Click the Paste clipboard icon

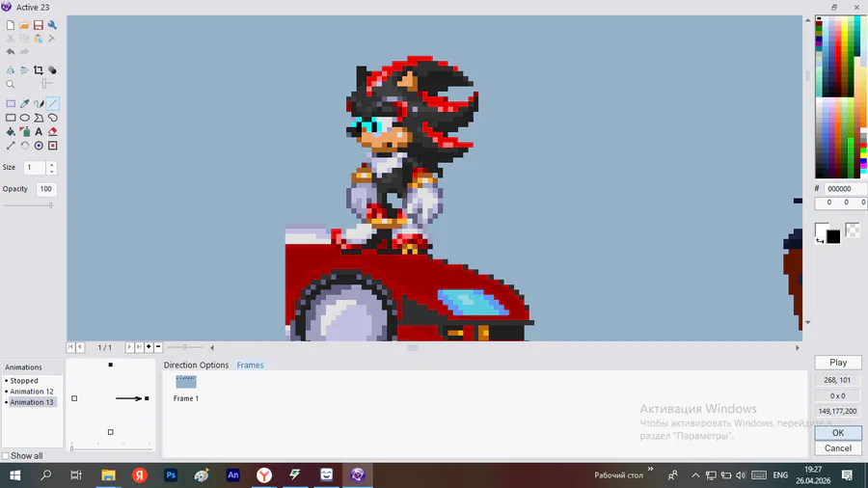coord(39,39)
